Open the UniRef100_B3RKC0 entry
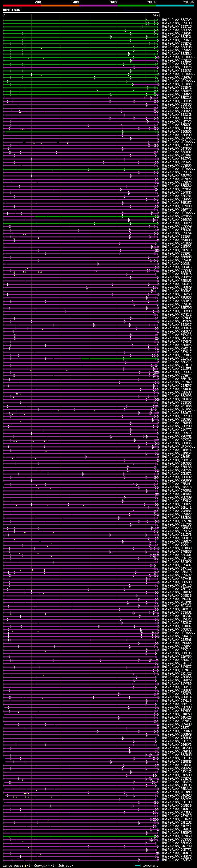 pyautogui.click(x=177, y=67)
